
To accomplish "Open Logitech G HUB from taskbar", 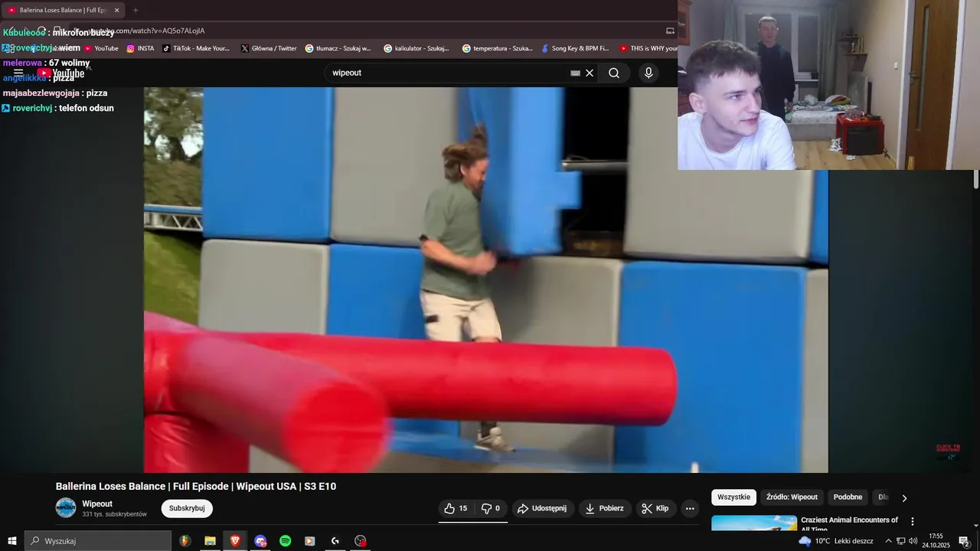I will coord(335,541).
